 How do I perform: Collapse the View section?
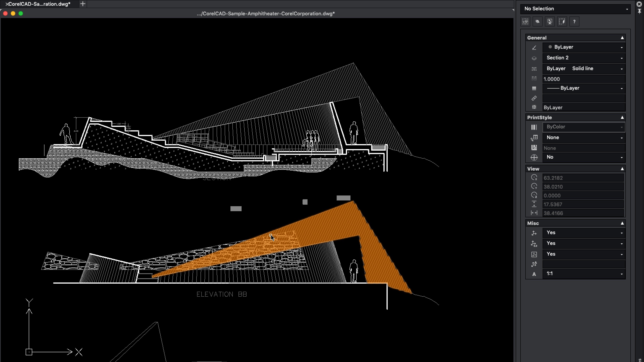(x=622, y=169)
